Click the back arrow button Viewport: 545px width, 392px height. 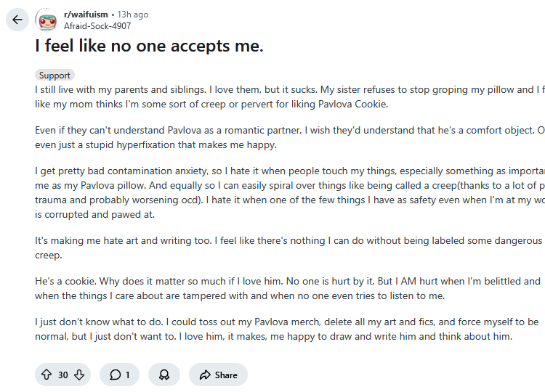(x=17, y=20)
